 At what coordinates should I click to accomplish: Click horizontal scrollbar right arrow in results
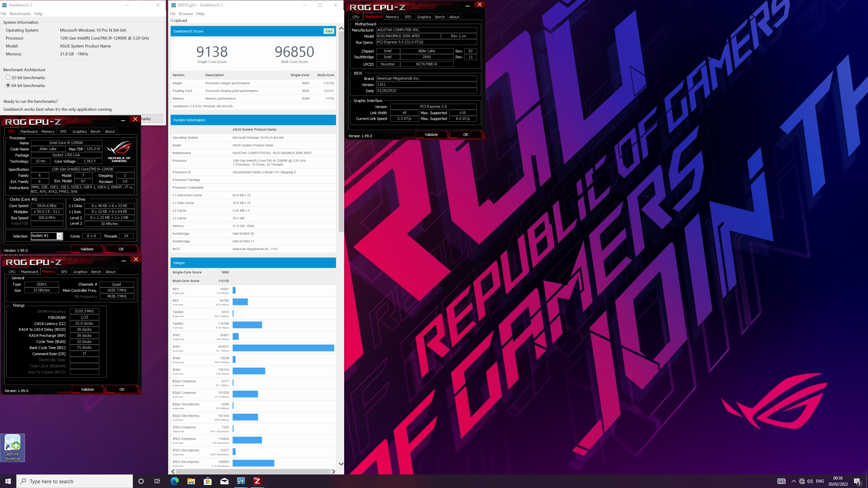[333, 471]
